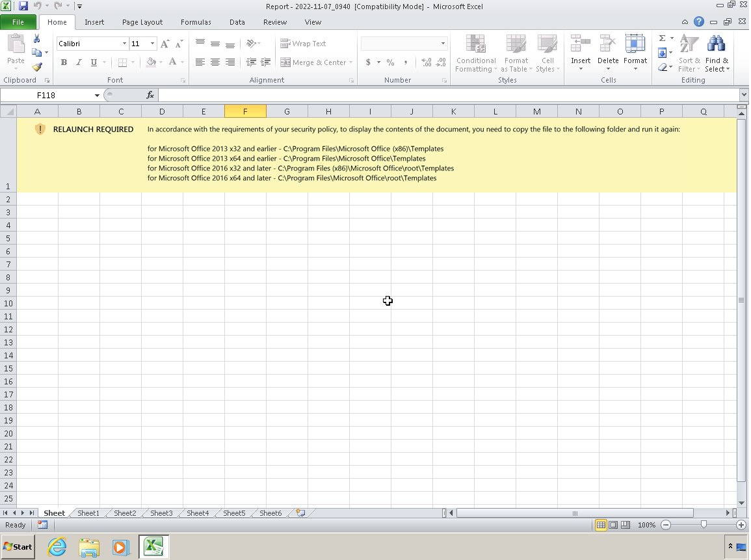Apply cell borders button
Viewport: 751px width, 560px height.
tap(123, 62)
